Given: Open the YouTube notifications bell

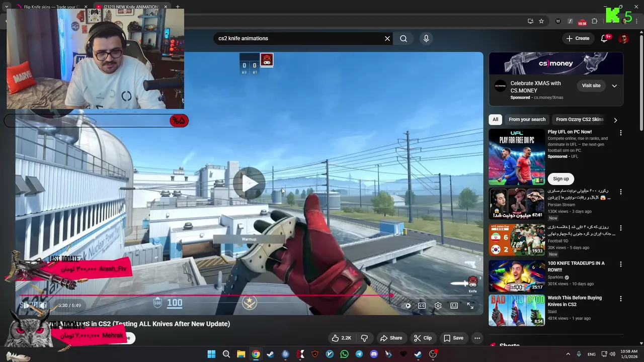Looking at the screenshot, I should [605, 38].
